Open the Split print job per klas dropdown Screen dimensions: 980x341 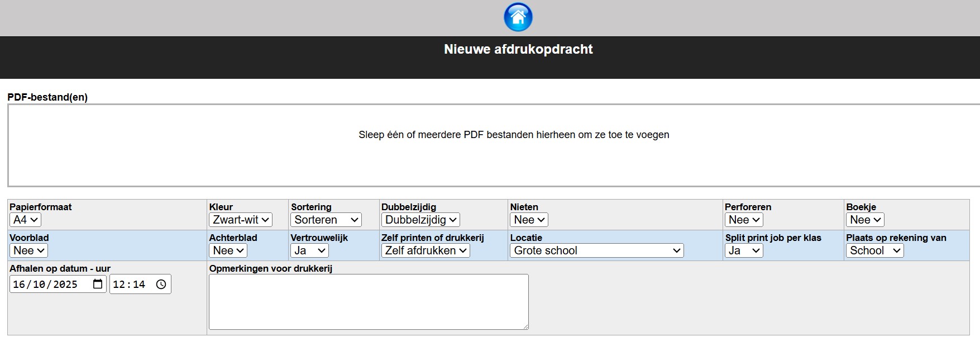coord(744,250)
